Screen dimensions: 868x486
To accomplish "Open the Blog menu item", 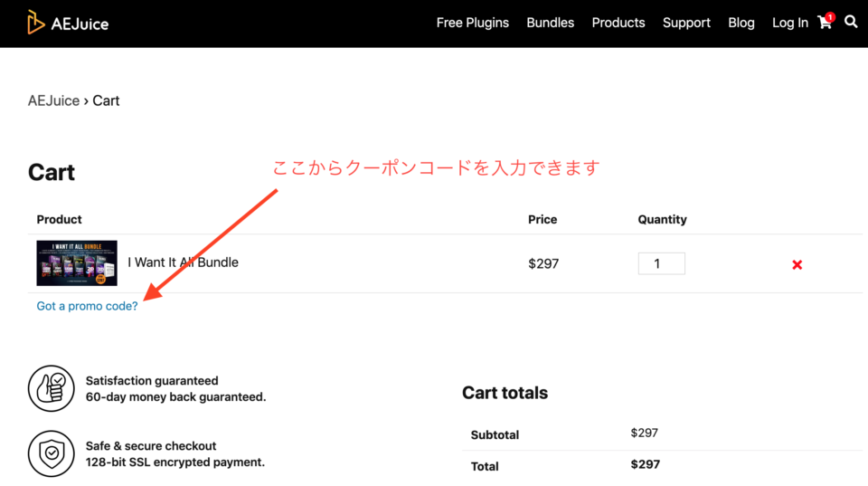I will (741, 23).
